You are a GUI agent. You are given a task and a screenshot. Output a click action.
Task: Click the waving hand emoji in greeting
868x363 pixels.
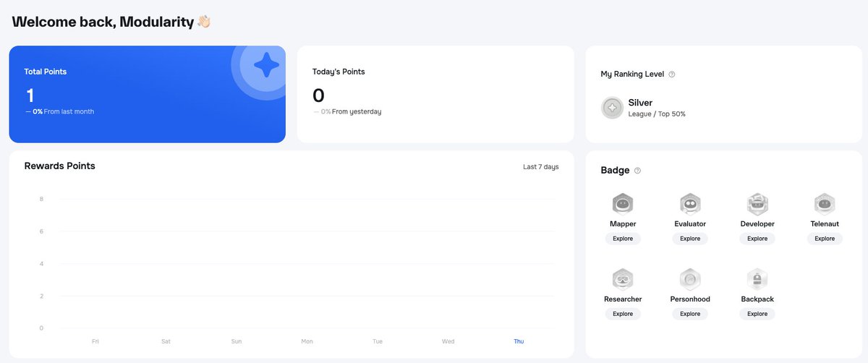click(203, 22)
